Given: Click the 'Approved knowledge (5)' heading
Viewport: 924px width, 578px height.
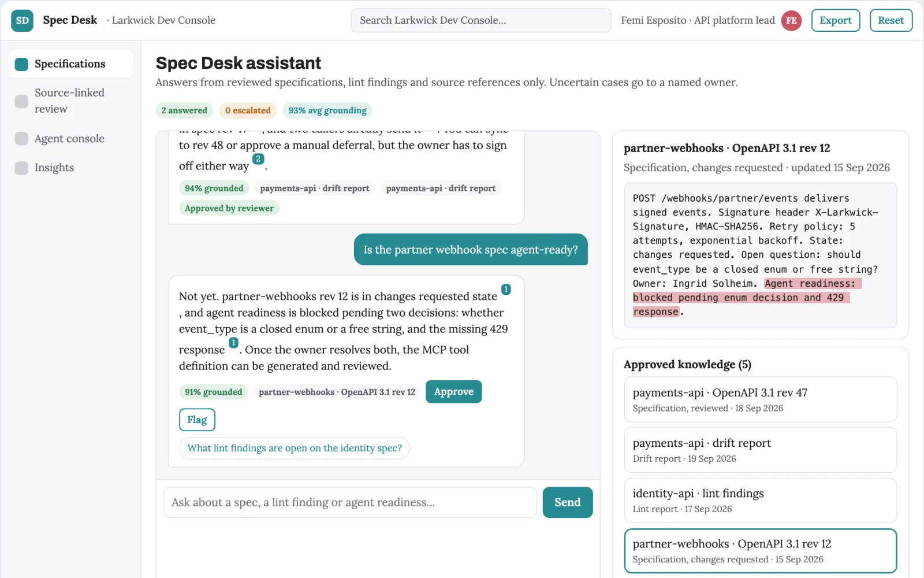Looking at the screenshot, I should click(687, 365).
